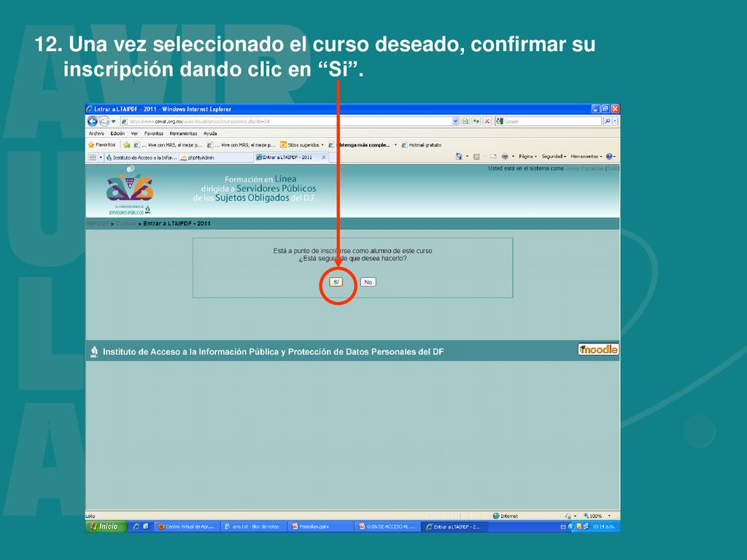
Task: Click the Refresh page icon
Action: (x=476, y=122)
